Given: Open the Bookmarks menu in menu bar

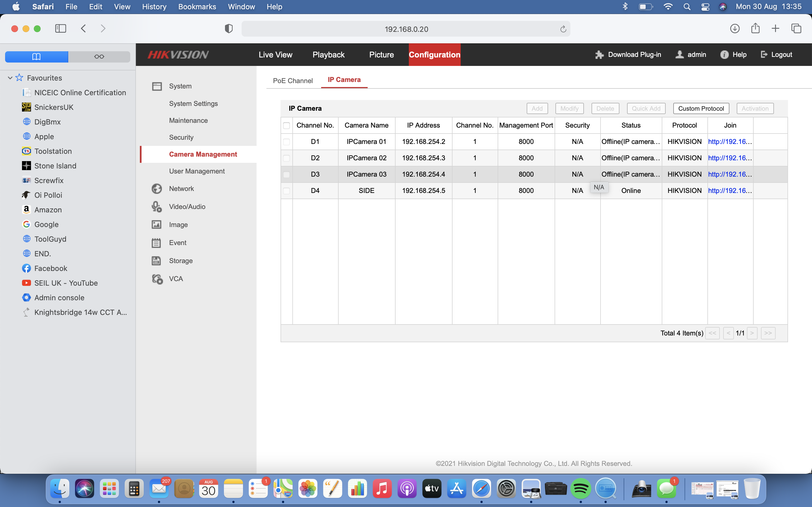Looking at the screenshot, I should pyautogui.click(x=197, y=7).
